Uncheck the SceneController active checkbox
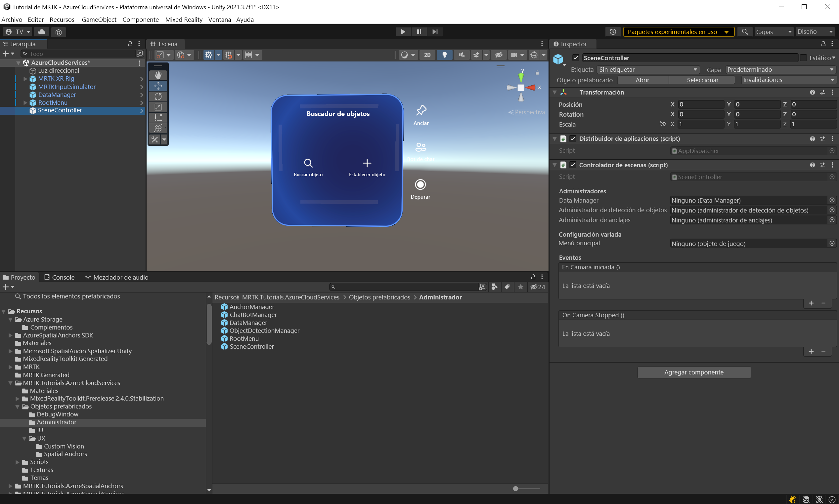This screenshot has height=504, width=839. [576, 58]
